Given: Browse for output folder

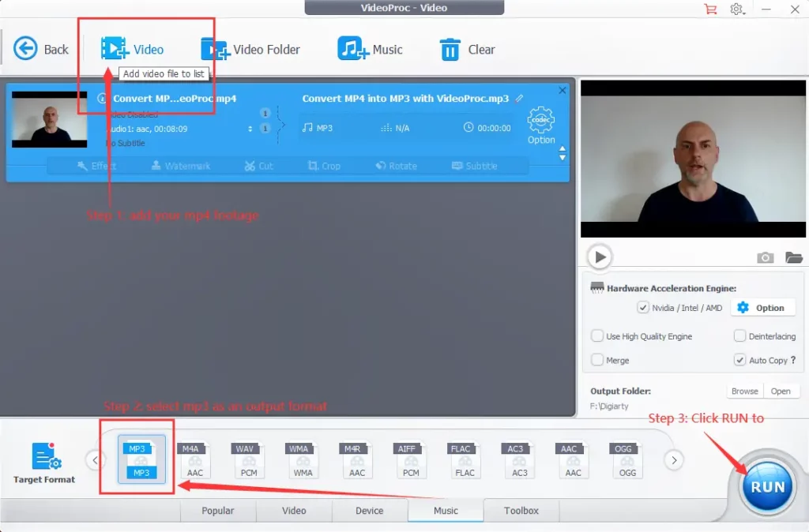Looking at the screenshot, I should pyautogui.click(x=744, y=392).
